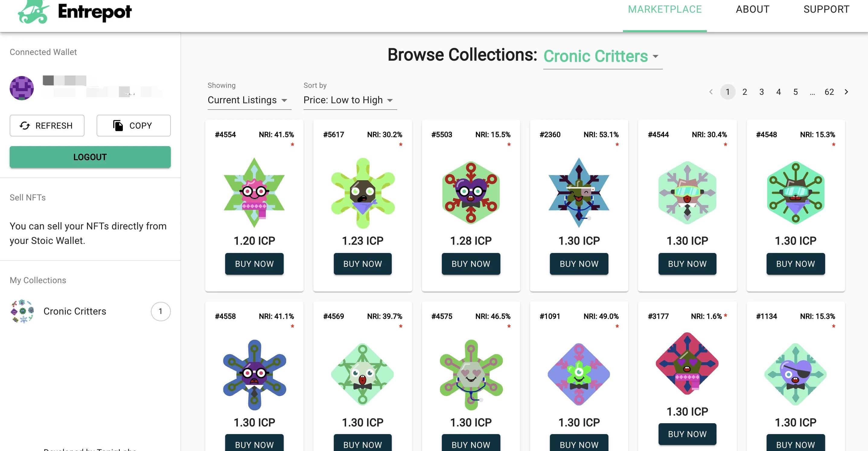Go to previous page using left chevron
This screenshot has height=451, width=868.
[711, 92]
